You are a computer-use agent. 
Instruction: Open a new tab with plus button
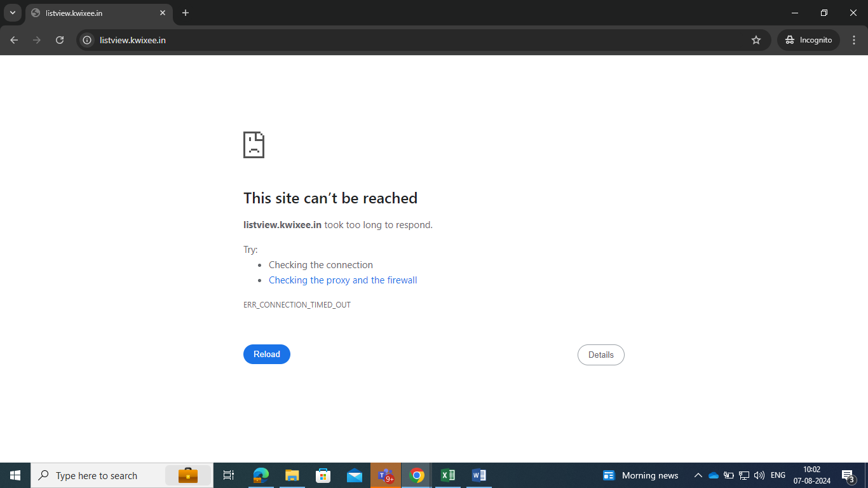pos(186,13)
